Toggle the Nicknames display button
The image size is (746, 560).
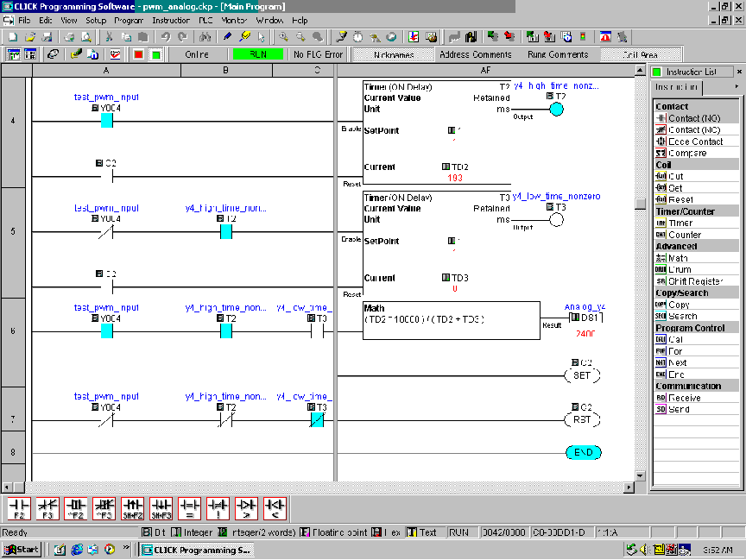click(394, 54)
